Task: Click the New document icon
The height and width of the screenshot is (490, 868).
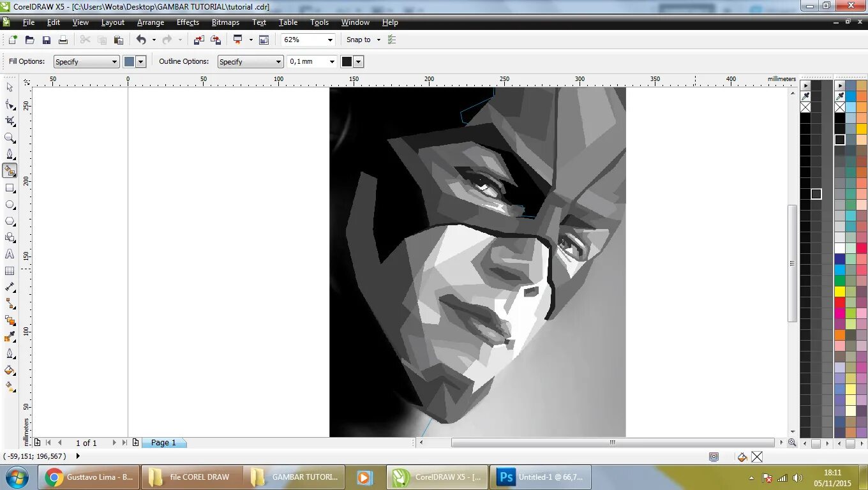Action: point(13,40)
